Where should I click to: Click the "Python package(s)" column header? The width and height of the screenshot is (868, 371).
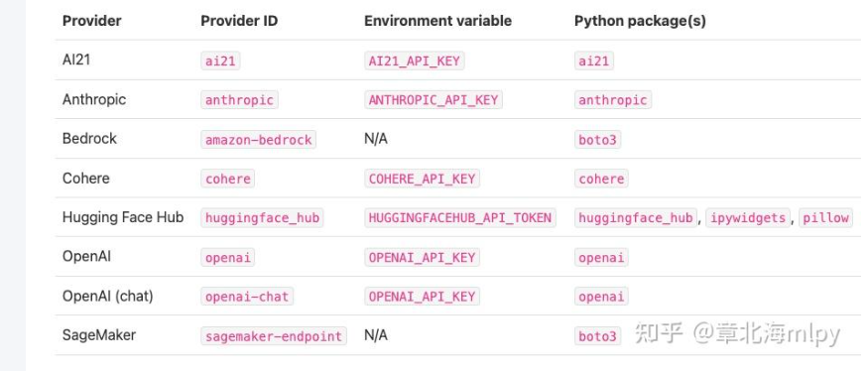click(x=640, y=21)
